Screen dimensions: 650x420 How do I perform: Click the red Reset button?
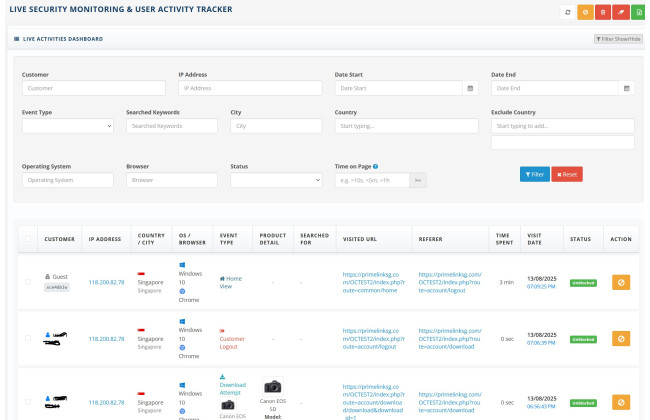567,174
